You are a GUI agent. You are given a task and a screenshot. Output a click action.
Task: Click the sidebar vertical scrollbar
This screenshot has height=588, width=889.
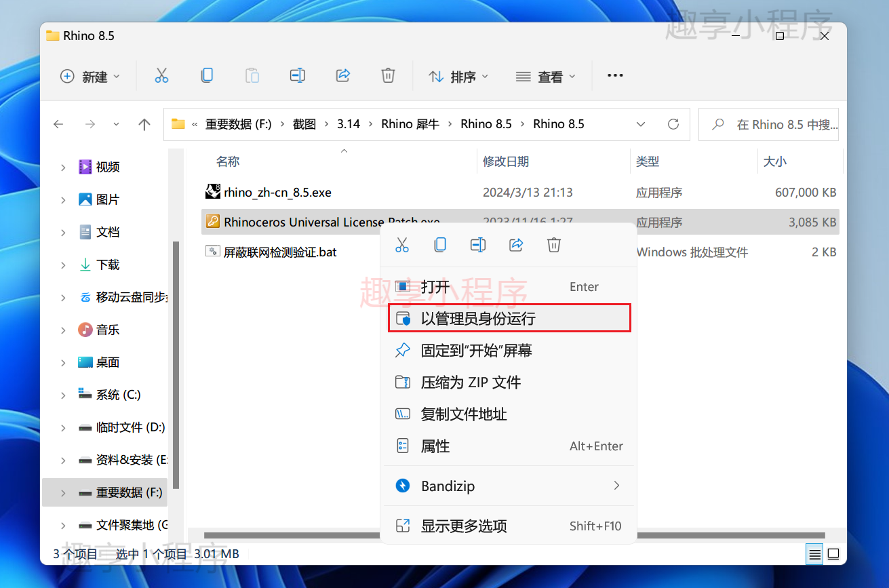(x=176, y=365)
